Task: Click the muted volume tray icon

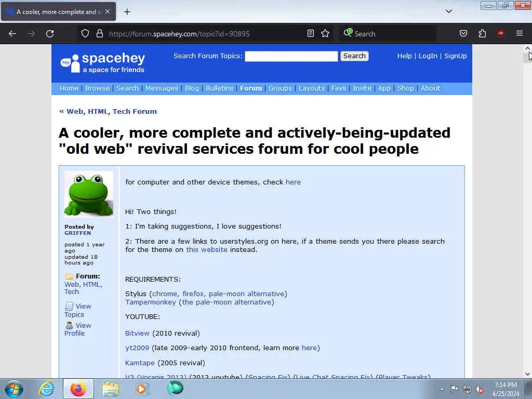Action: click(480, 389)
